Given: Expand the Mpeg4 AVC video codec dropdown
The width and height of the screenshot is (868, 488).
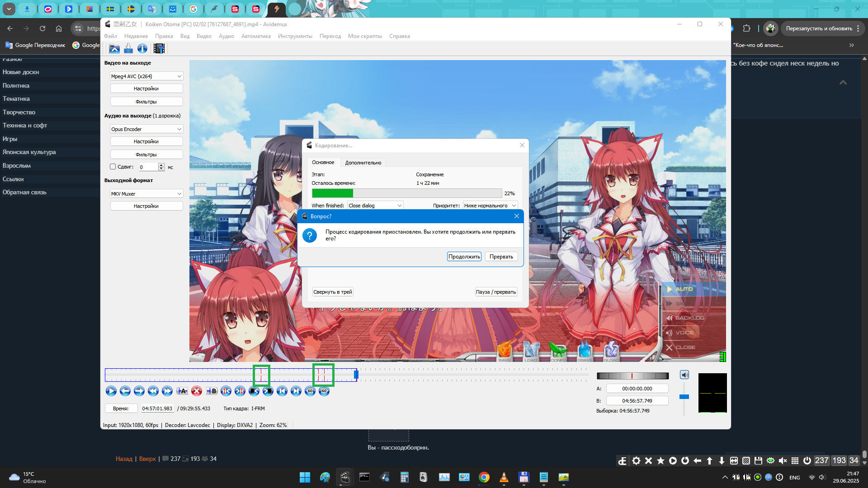Looking at the screenshot, I should click(146, 76).
